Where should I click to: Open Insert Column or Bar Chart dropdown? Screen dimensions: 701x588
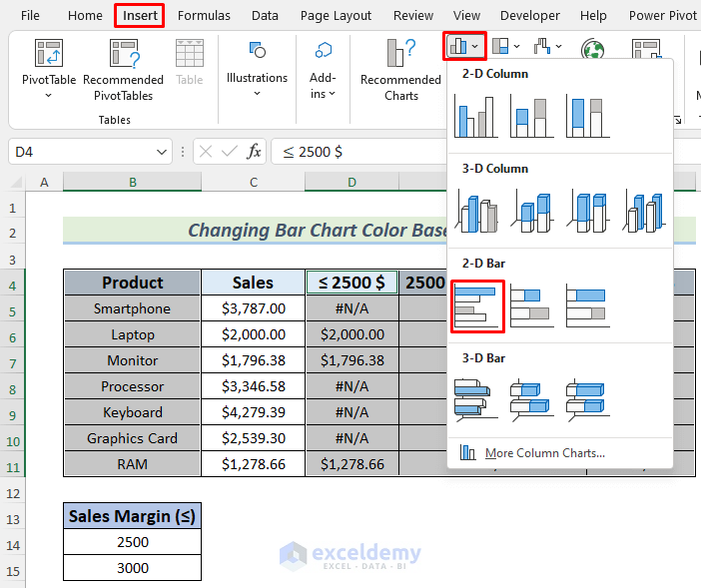(464, 46)
